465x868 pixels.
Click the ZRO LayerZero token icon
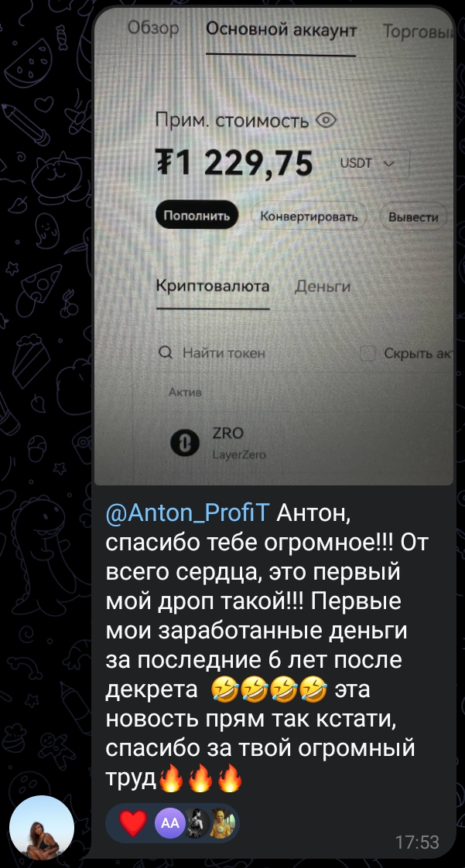[185, 443]
